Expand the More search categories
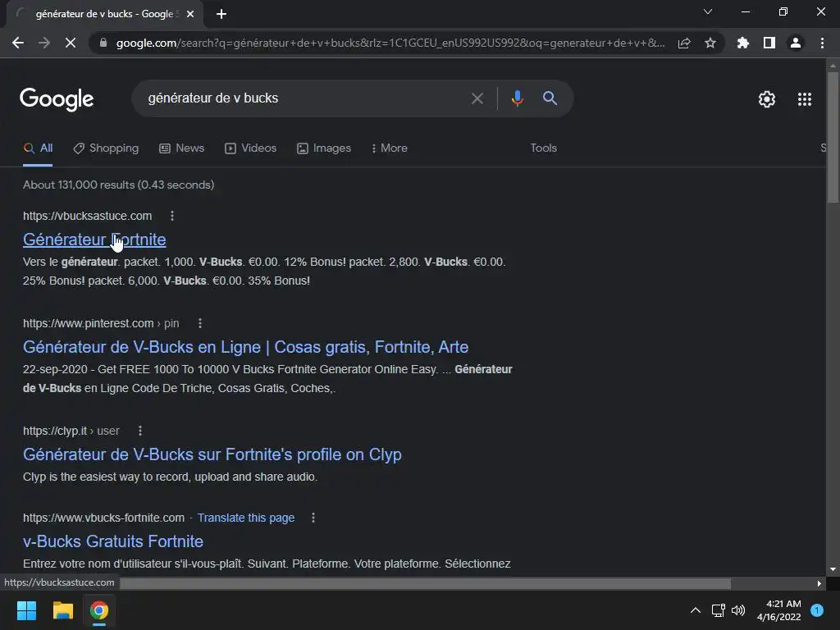The width and height of the screenshot is (840, 630). click(x=390, y=148)
